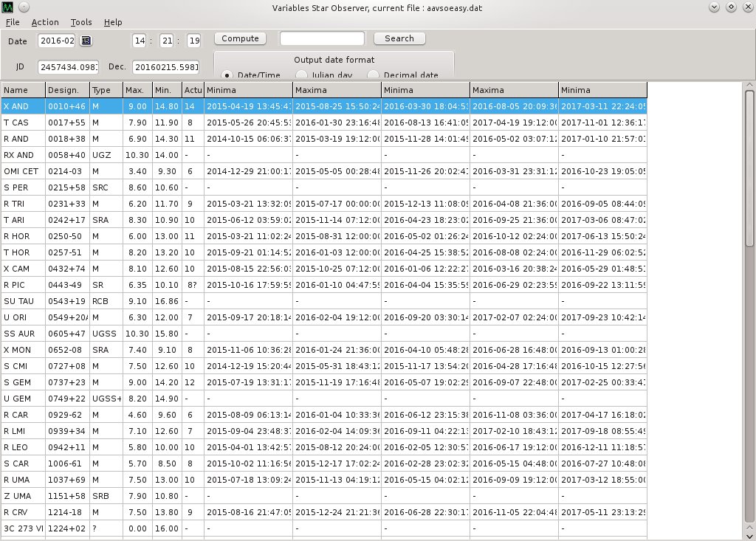
Task: Select the R AND star name
Action: click(16, 139)
